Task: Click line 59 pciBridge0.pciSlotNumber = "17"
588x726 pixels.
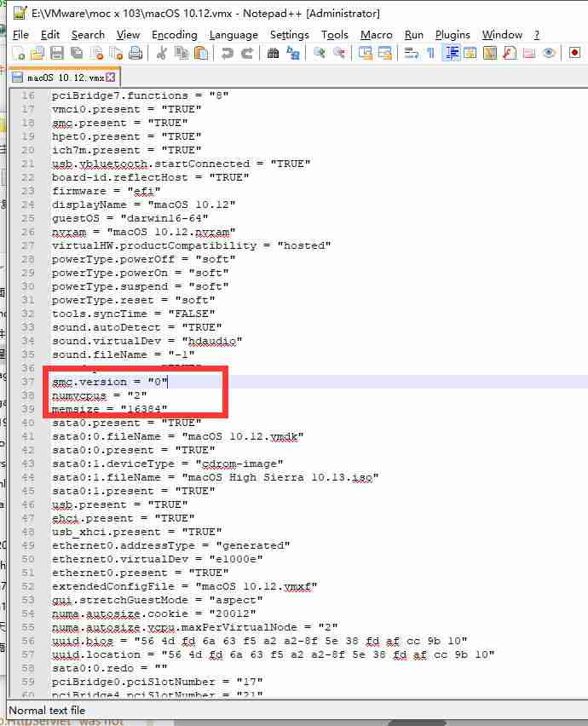Action: (x=158, y=682)
